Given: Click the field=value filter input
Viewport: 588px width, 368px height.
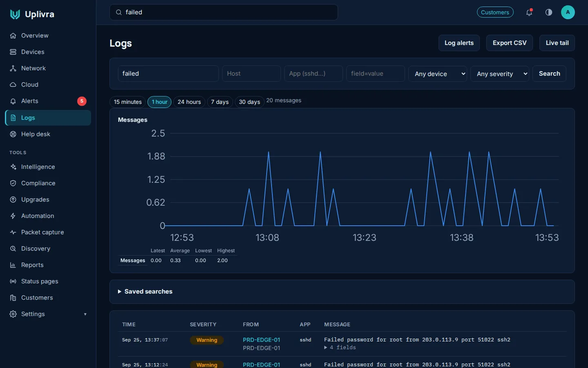Looking at the screenshot, I should (376, 74).
